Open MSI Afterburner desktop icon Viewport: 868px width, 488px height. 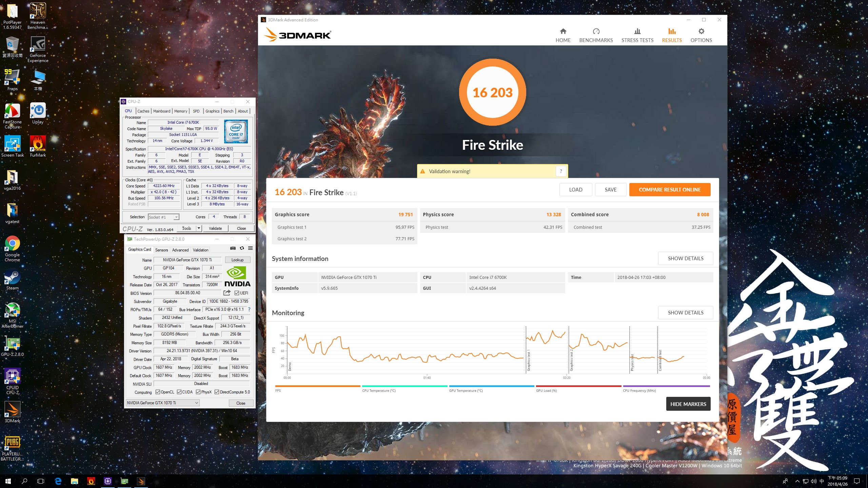pos(13,315)
